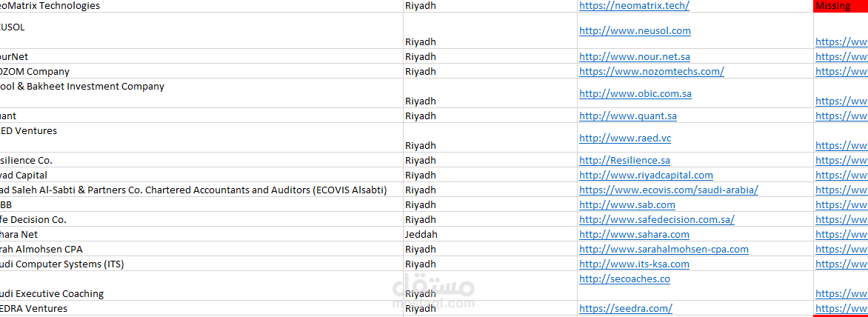Image resolution: width=868 pixels, height=317 pixels.
Task: Open the www.neusol.com link
Action: [635, 30]
